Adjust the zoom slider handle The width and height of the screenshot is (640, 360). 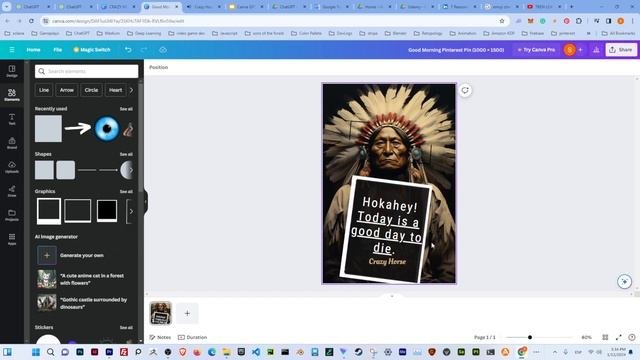coord(530,338)
